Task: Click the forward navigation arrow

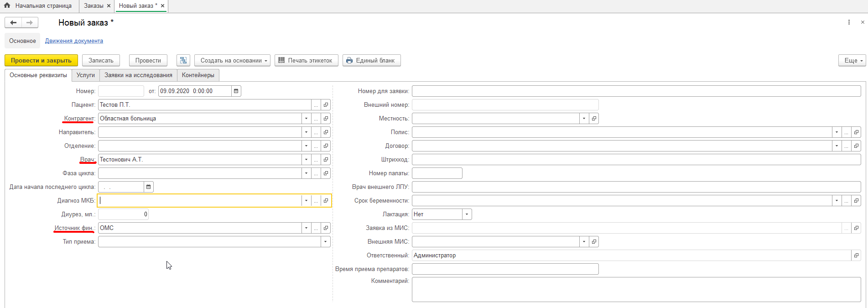Action: pos(30,23)
